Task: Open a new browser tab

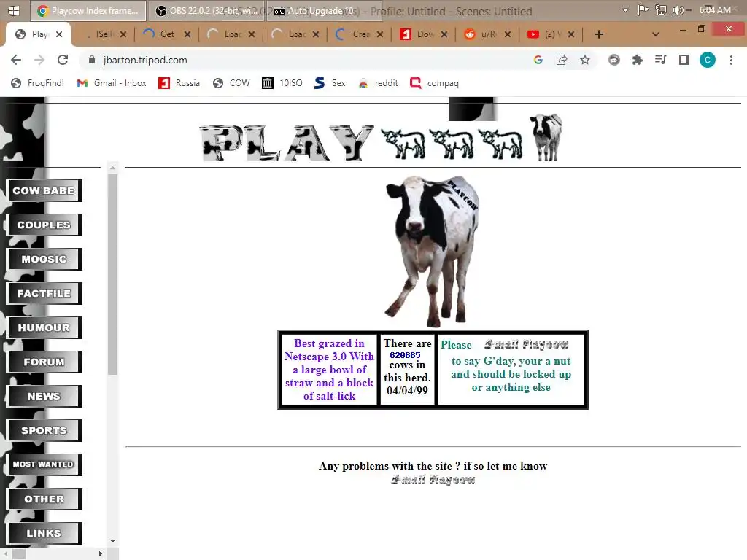Action: [599, 34]
